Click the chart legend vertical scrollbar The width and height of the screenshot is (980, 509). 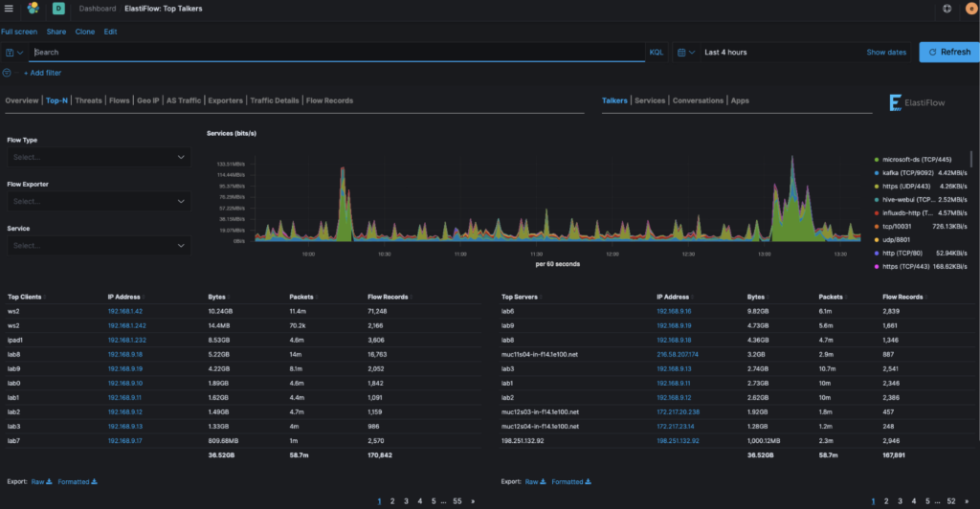click(970, 158)
